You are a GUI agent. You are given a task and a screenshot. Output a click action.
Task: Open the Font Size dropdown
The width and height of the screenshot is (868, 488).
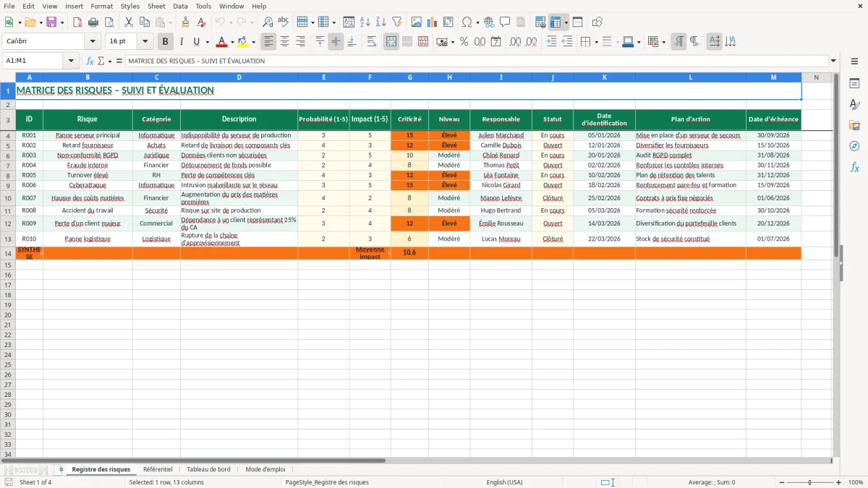tap(145, 42)
